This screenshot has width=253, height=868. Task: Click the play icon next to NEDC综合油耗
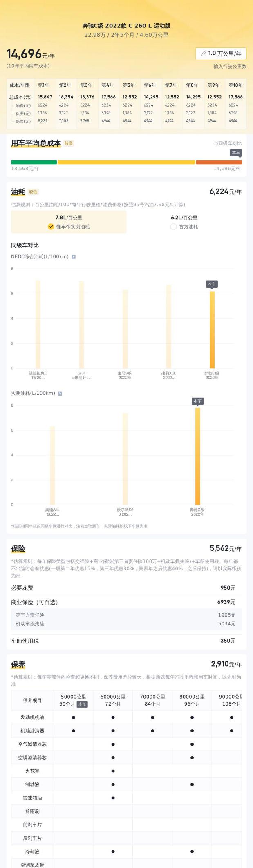[x=74, y=257]
